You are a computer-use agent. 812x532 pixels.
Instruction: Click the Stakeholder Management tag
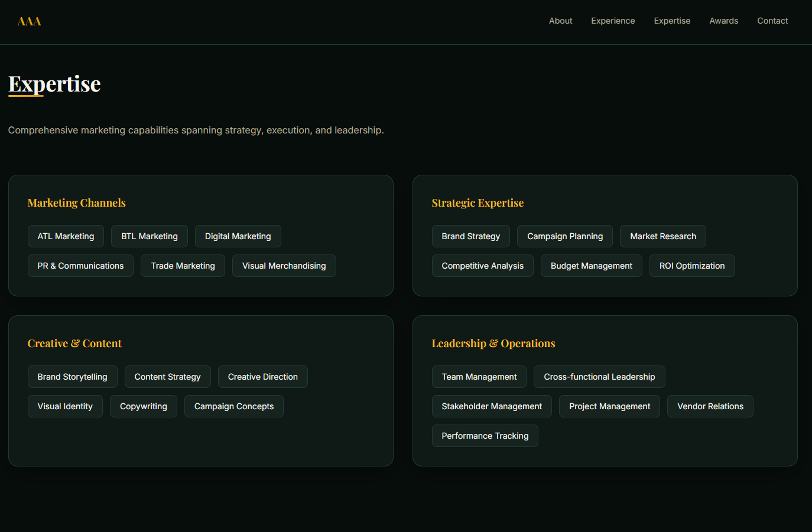[x=492, y=406]
